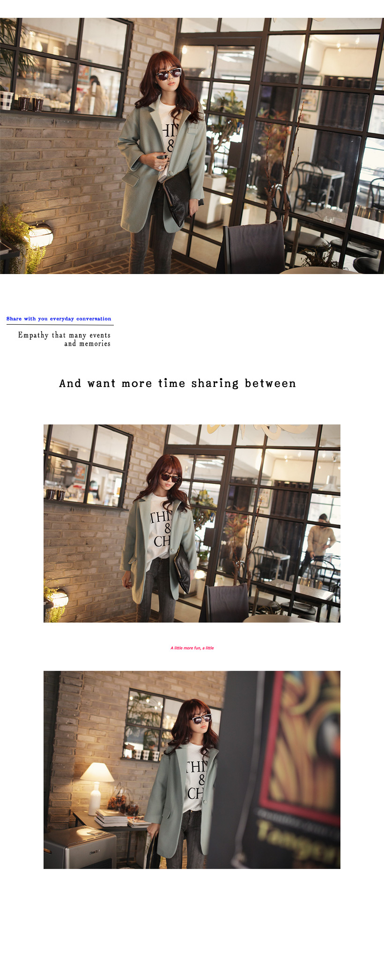
Task: Click the sunglasses in the third photo
Action: (x=201, y=719)
